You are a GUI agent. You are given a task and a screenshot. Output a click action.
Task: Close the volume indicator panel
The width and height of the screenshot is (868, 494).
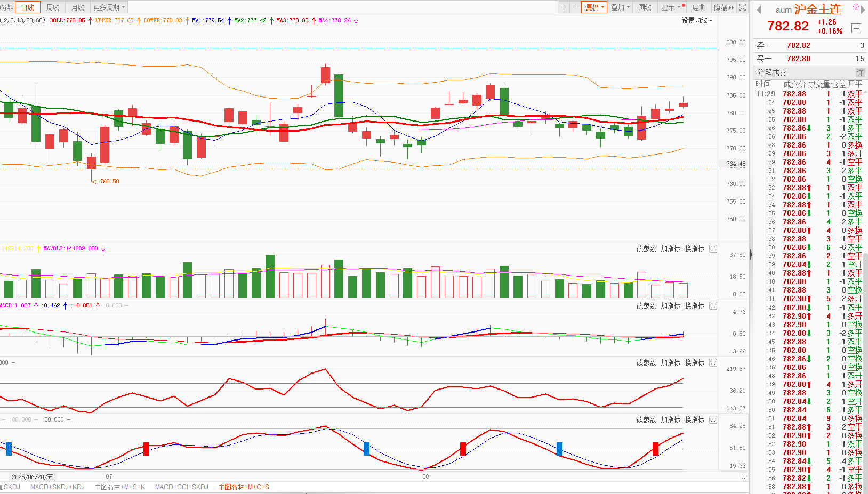(x=713, y=248)
